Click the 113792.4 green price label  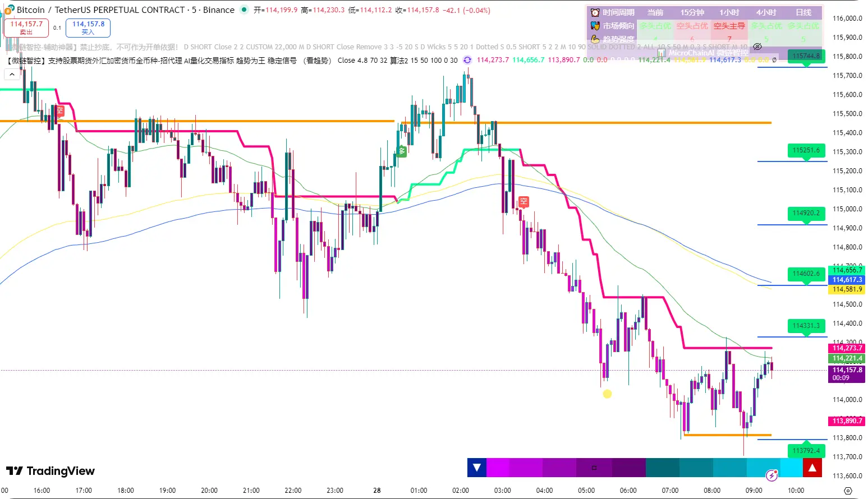[x=807, y=451]
